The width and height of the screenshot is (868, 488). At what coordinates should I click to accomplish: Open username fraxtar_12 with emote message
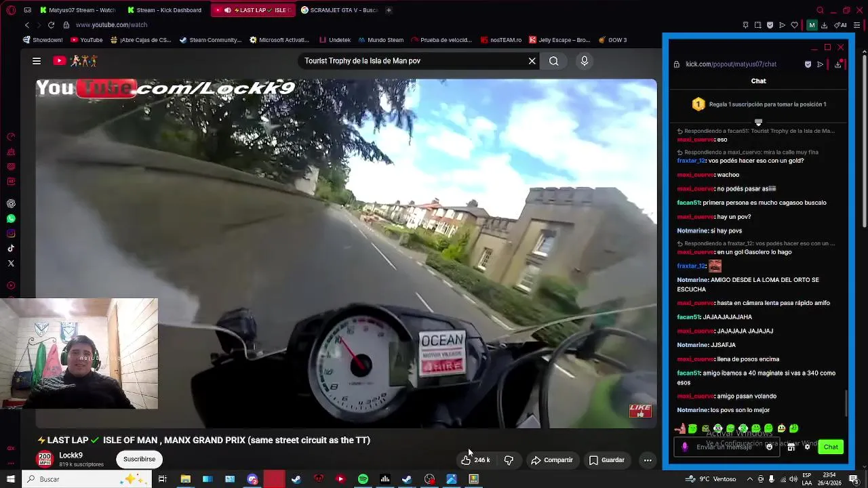[x=691, y=266]
